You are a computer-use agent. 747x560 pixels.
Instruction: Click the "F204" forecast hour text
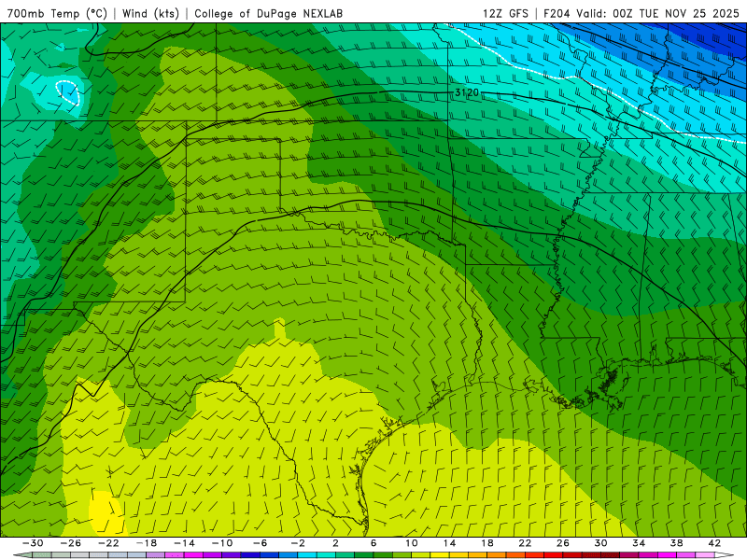click(557, 14)
